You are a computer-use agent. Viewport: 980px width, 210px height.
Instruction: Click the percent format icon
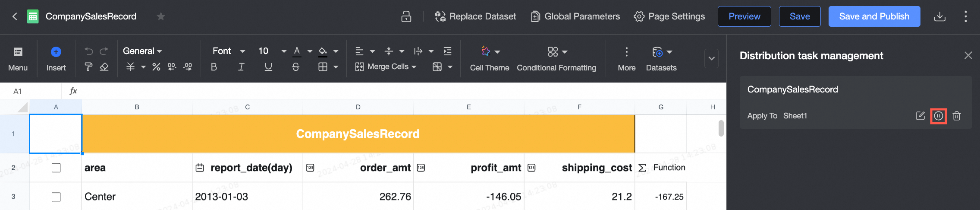pyautogui.click(x=156, y=67)
